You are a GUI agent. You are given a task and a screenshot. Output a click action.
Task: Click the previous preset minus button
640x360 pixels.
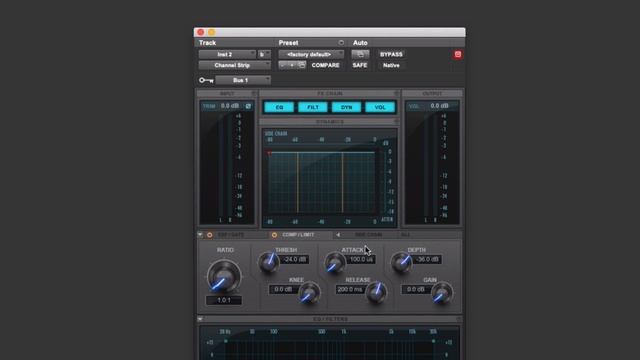coord(283,65)
